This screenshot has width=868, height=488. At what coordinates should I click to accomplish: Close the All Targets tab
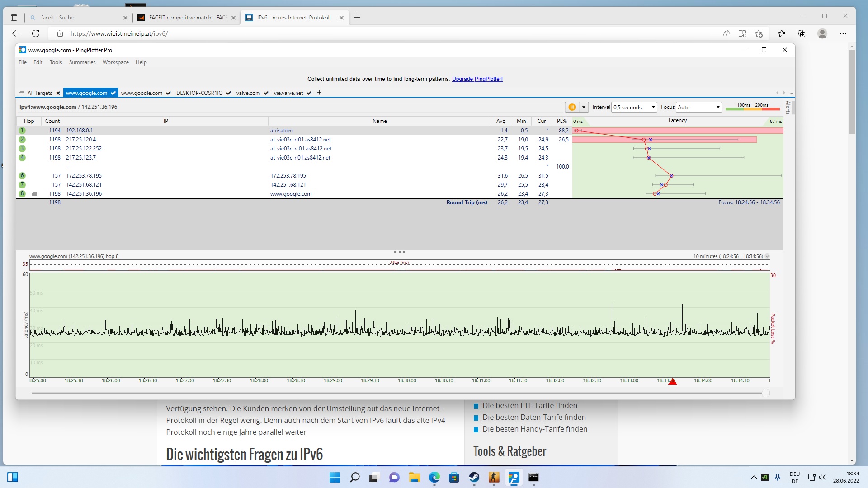[58, 93]
